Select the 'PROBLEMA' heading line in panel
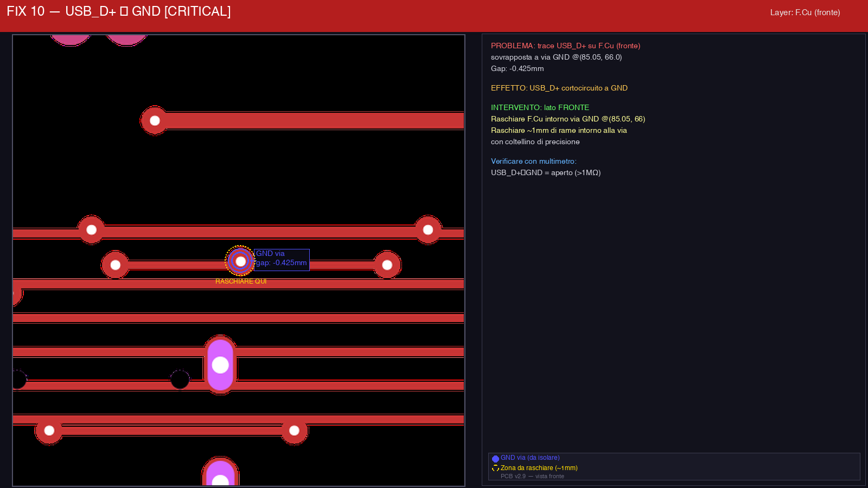The height and width of the screenshot is (488, 868). click(565, 46)
